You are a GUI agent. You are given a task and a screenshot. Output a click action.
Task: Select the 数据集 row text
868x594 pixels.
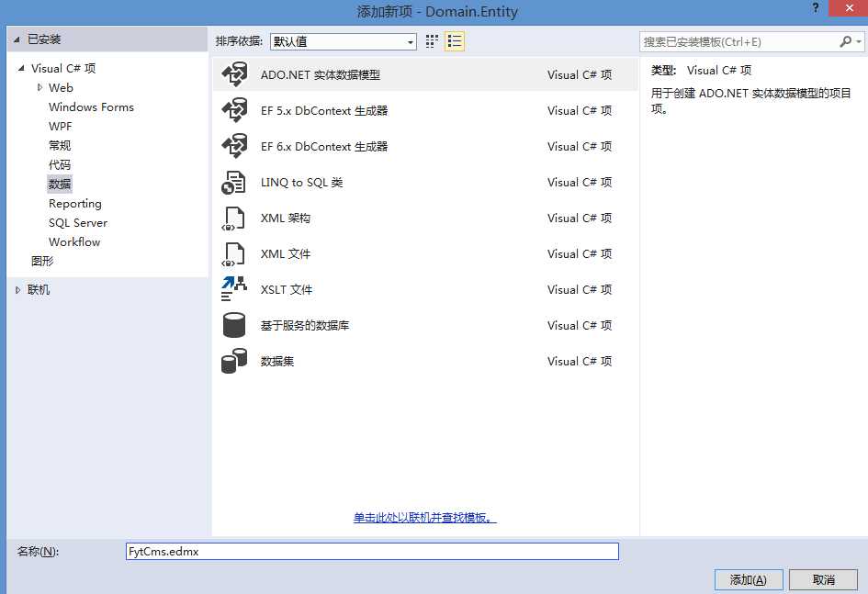click(x=277, y=361)
